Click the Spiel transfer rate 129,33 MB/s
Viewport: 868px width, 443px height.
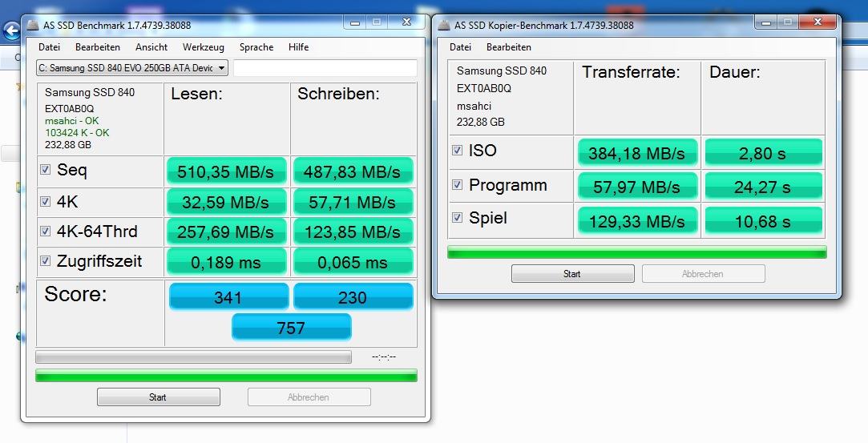click(636, 220)
